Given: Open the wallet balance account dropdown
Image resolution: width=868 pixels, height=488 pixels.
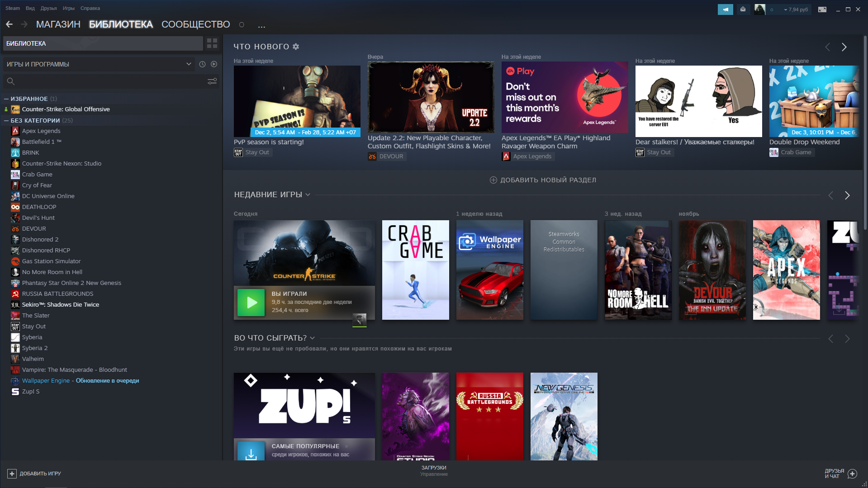Looking at the screenshot, I should [x=796, y=9].
